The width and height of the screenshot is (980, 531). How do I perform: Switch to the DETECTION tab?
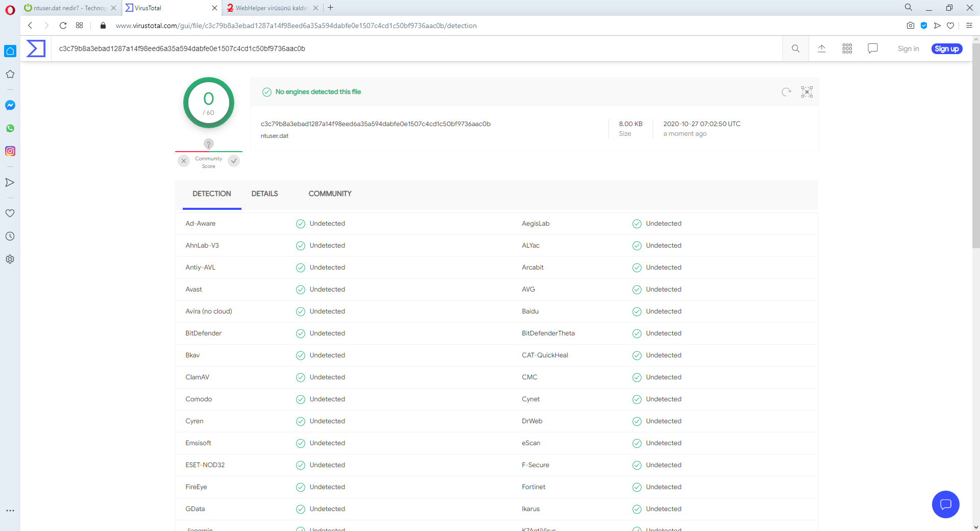click(212, 194)
